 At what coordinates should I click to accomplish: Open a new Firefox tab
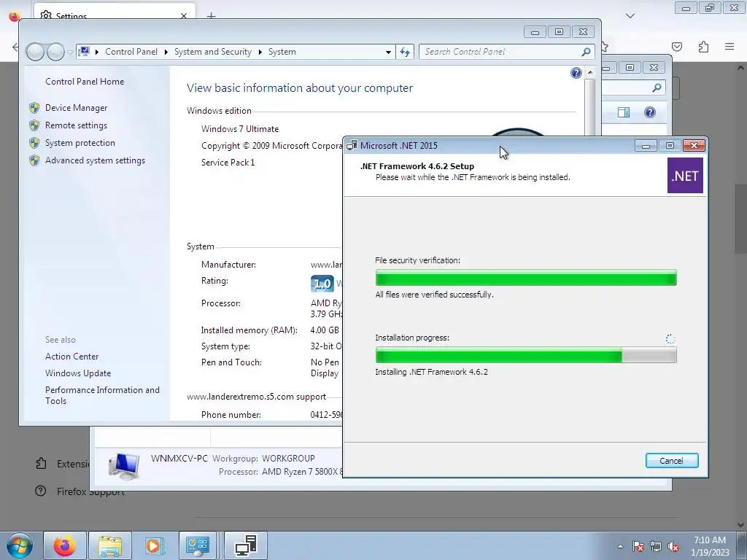pyautogui.click(x=211, y=16)
